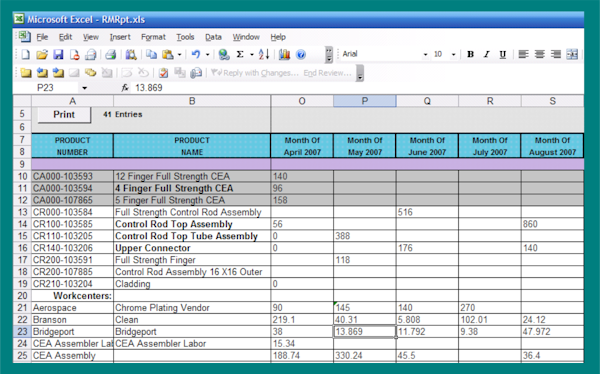Click the End Review button

[x=328, y=73]
